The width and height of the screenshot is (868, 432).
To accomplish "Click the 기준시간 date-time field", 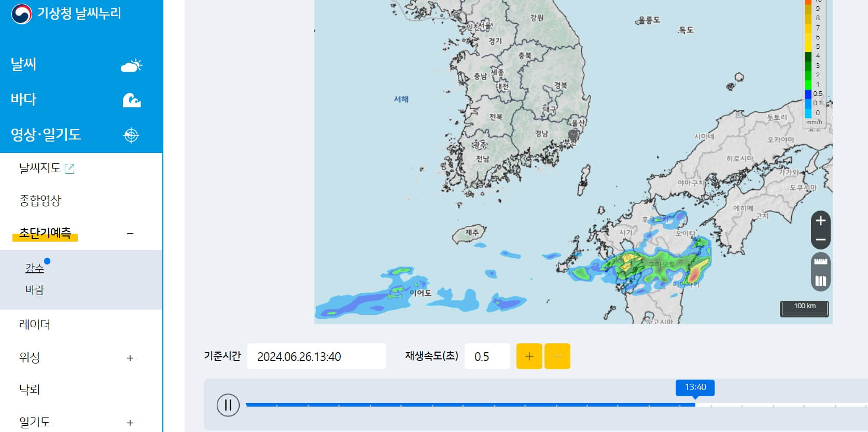I will click(x=316, y=356).
